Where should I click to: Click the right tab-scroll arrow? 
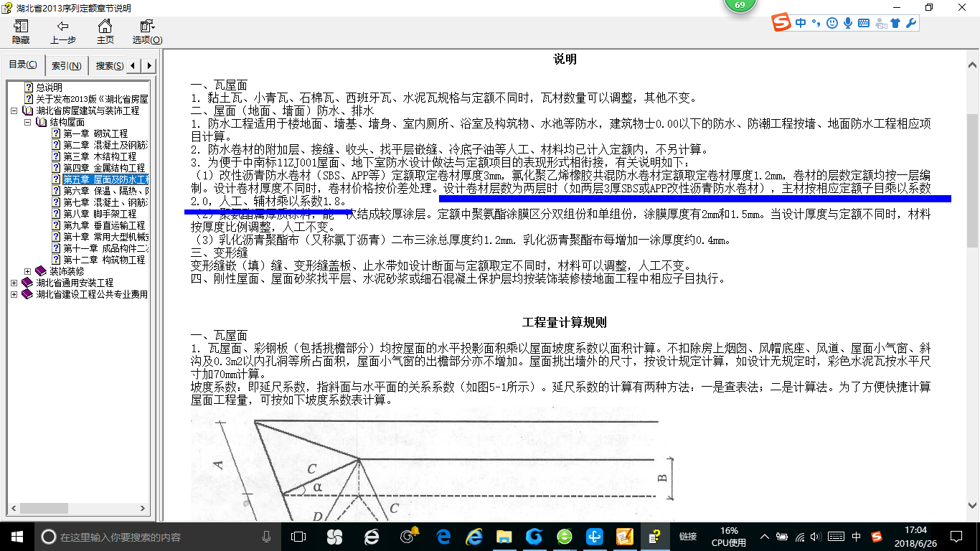(x=149, y=66)
